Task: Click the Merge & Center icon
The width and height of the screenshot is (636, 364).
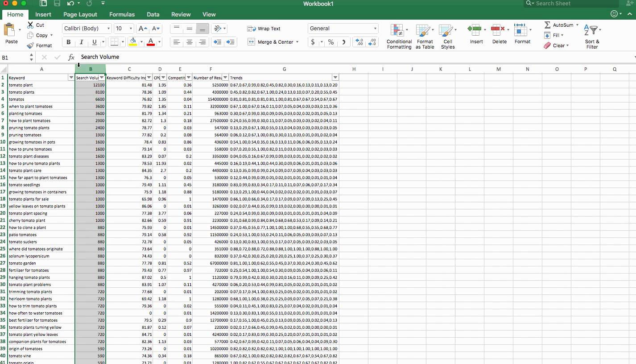Action: 251,42
